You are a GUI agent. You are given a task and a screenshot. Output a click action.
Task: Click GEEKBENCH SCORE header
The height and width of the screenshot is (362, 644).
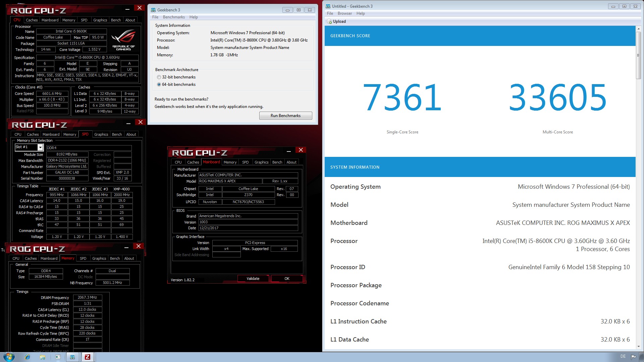pyautogui.click(x=350, y=36)
